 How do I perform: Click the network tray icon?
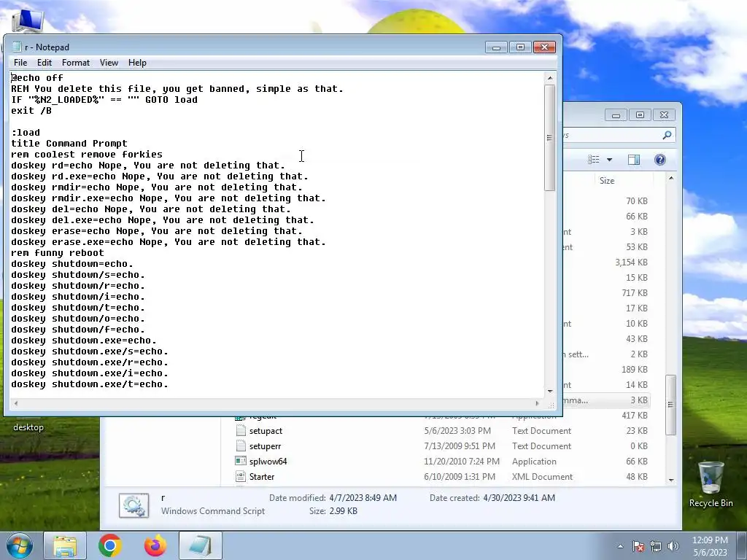tap(656, 546)
